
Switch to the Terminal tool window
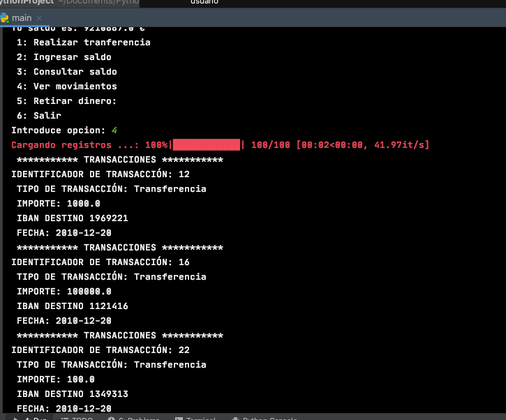pos(199,419)
